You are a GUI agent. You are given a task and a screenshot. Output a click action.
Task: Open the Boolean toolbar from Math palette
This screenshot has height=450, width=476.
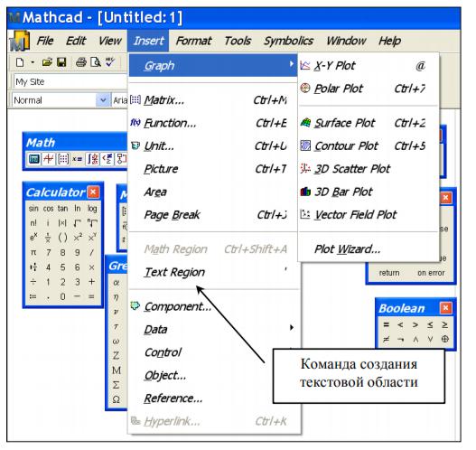click(107, 159)
